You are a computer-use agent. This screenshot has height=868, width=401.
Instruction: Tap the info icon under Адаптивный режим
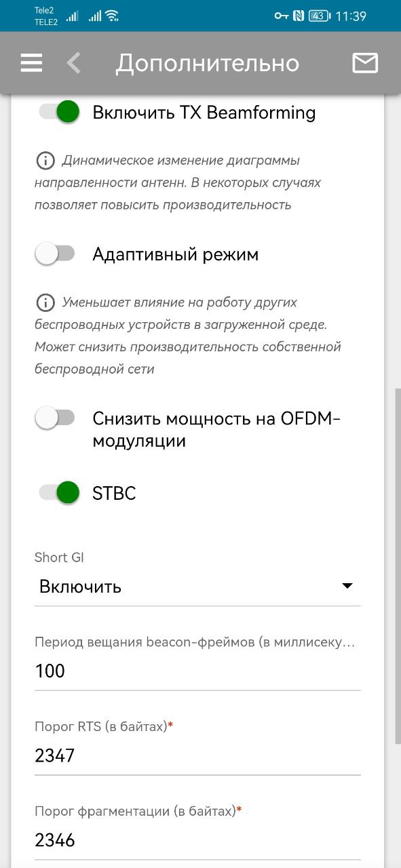click(x=45, y=302)
